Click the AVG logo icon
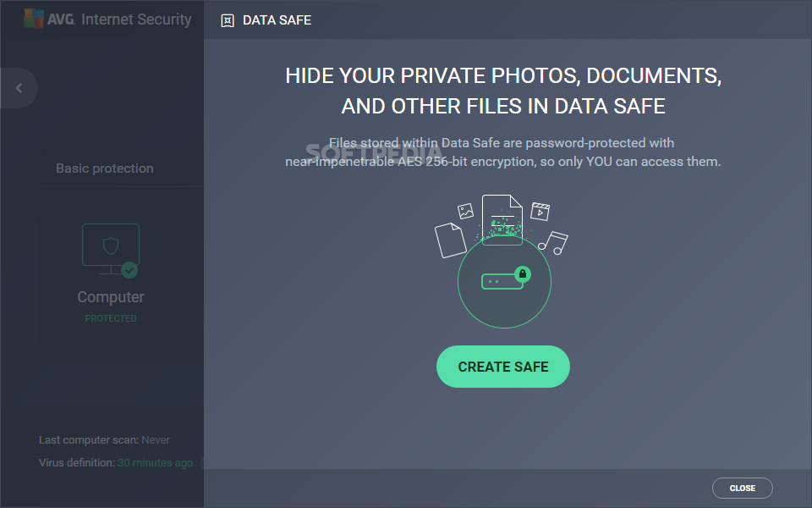The image size is (812, 508). pos(34,19)
